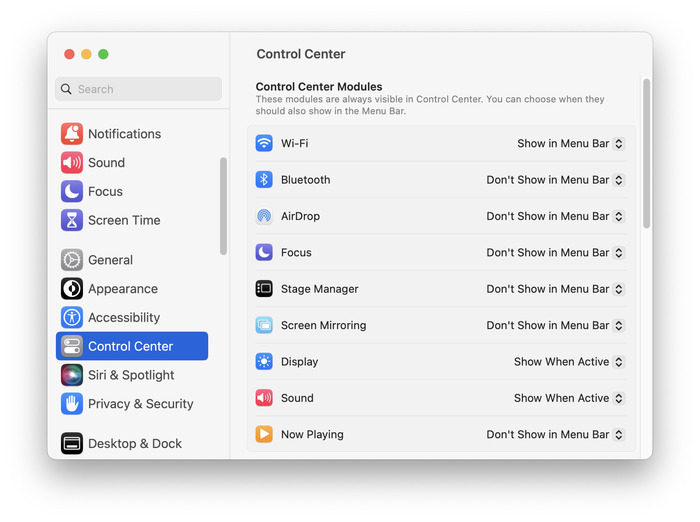Click the Display module sun icon
The width and height of the screenshot is (700, 522).
264,362
